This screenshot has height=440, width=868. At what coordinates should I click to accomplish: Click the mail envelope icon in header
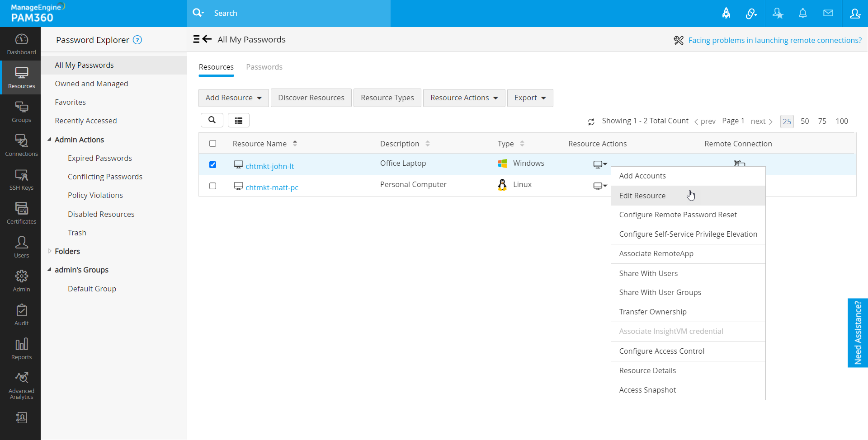coord(828,14)
